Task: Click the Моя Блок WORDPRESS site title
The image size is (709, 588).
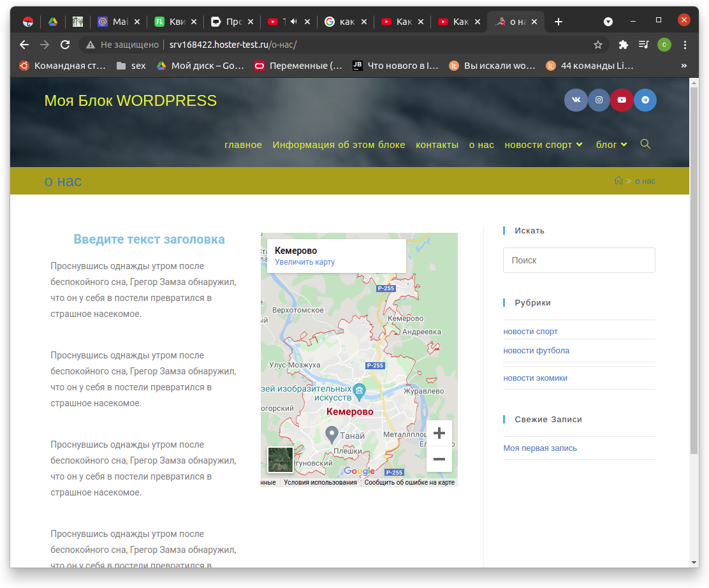Action: (130, 100)
